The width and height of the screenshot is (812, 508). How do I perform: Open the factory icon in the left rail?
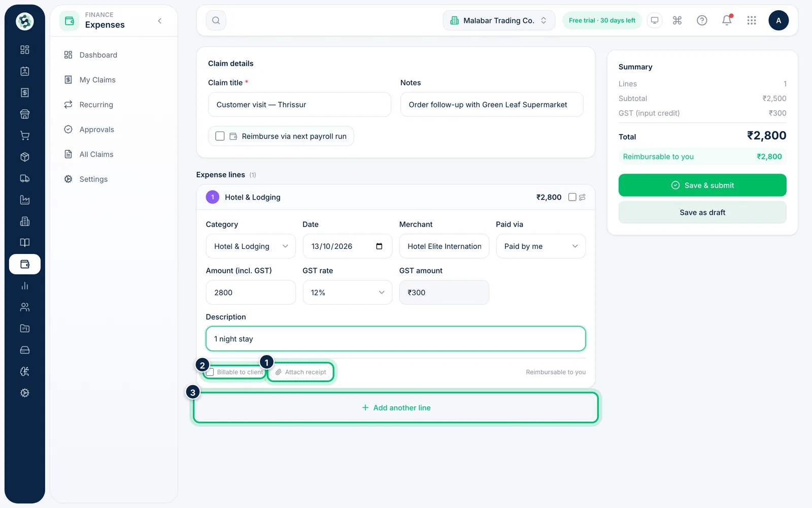[x=24, y=200]
